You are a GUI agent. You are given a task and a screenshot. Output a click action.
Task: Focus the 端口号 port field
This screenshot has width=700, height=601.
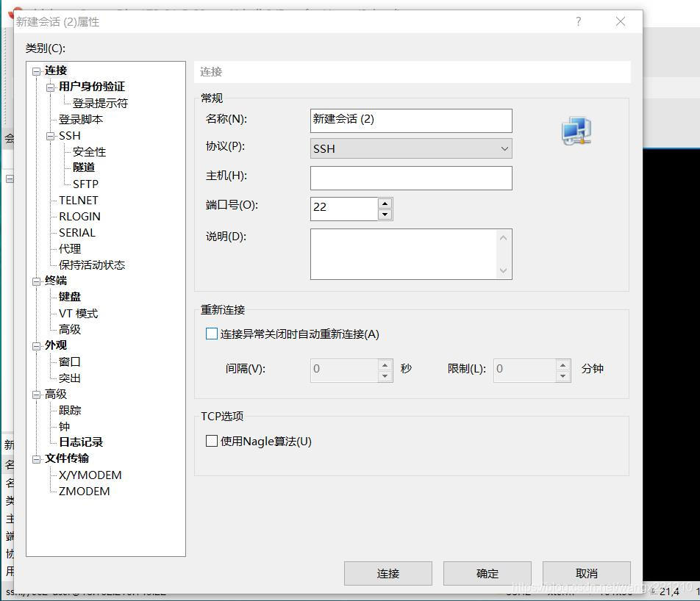(344, 209)
